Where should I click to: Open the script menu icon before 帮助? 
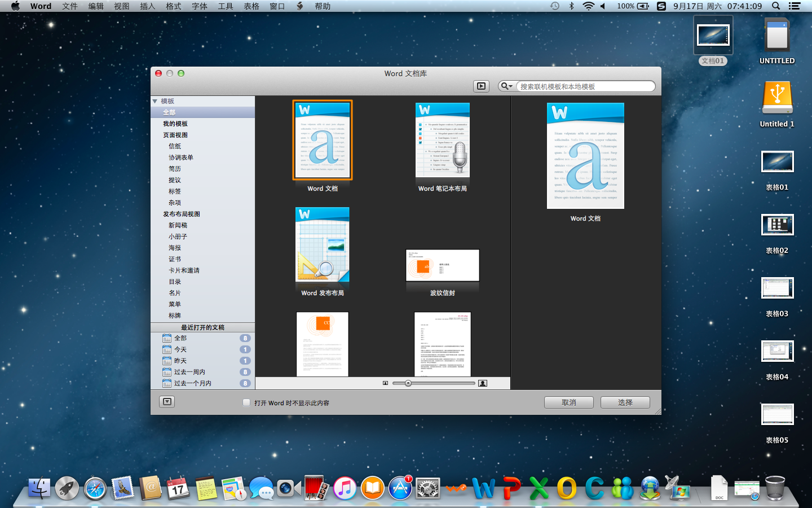(x=300, y=6)
